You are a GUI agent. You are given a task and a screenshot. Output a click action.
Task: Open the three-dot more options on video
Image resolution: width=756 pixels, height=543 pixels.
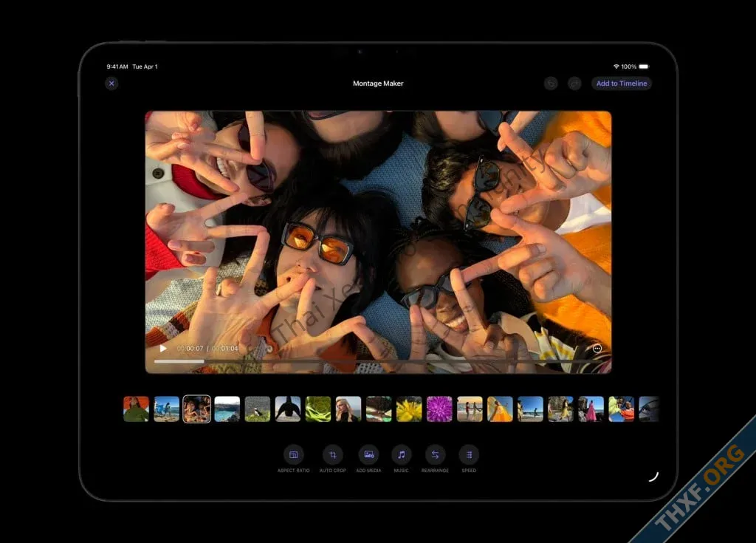coord(597,349)
